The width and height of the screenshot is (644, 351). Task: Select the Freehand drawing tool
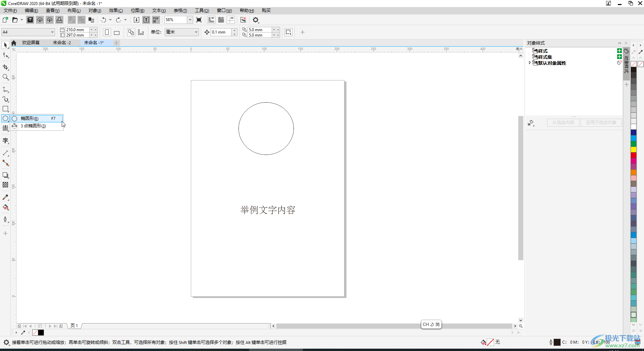click(5, 90)
